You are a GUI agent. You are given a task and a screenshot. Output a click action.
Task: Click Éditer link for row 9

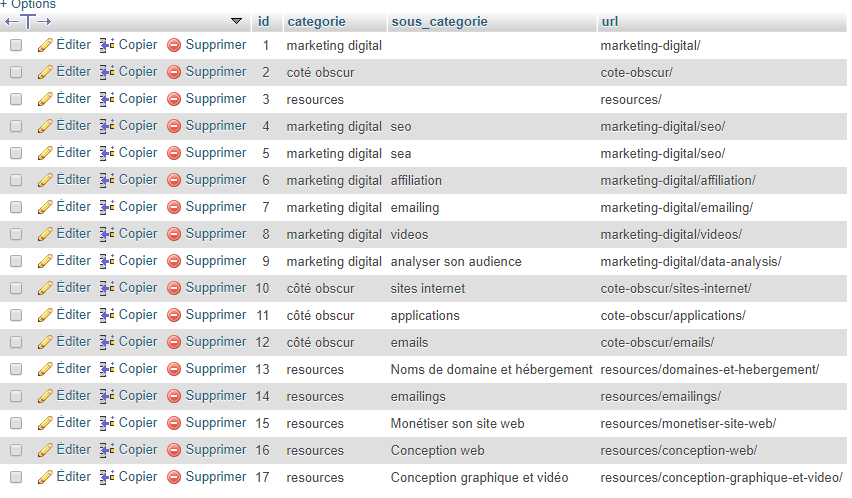pyautogui.click(x=73, y=261)
